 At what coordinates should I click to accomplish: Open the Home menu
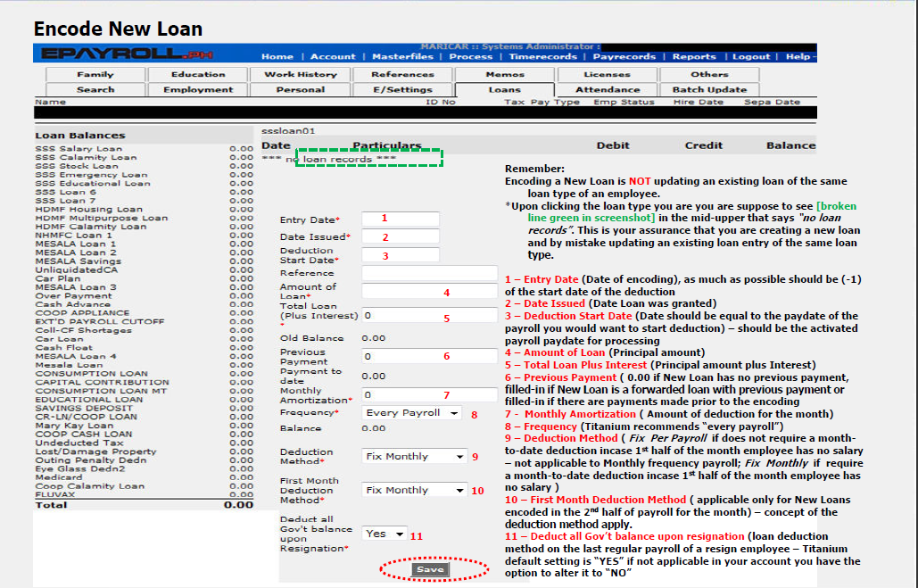277,56
